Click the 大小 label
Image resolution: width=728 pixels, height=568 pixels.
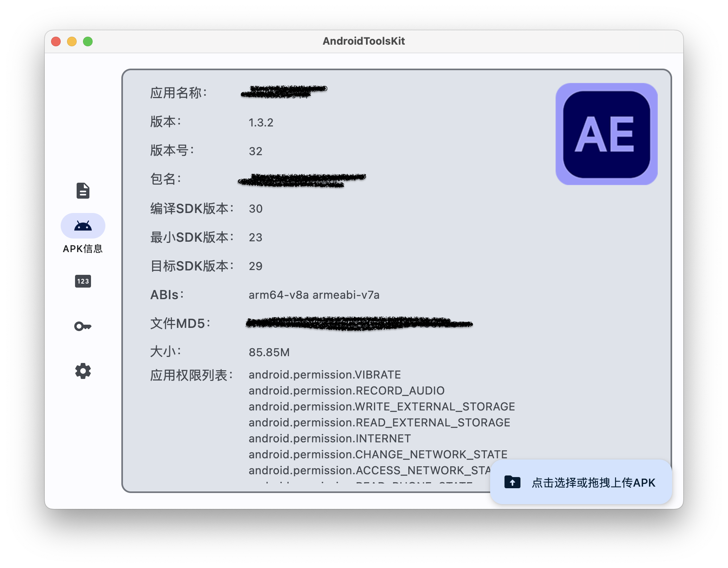point(166,351)
